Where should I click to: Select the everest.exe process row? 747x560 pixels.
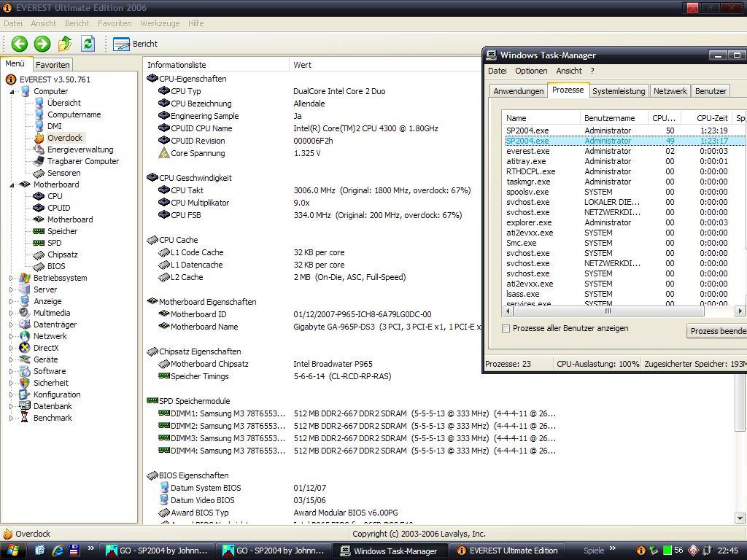click(624, 152)
